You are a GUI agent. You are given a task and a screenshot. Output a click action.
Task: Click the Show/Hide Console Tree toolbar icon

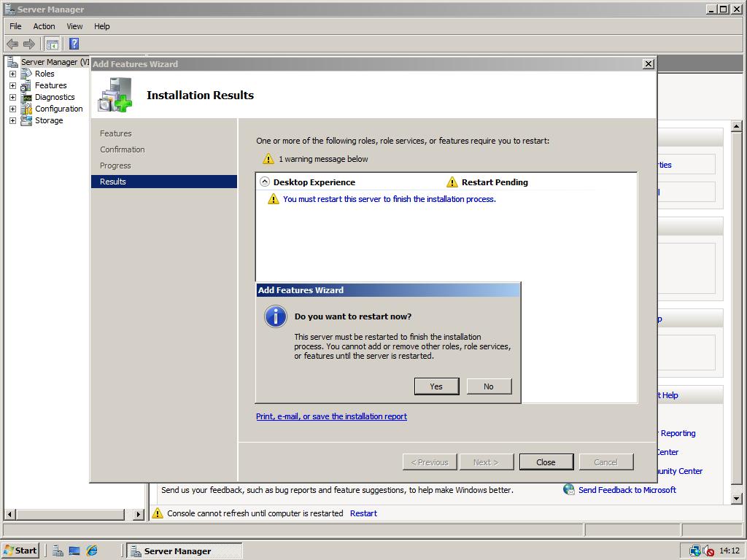click(52, 44)
